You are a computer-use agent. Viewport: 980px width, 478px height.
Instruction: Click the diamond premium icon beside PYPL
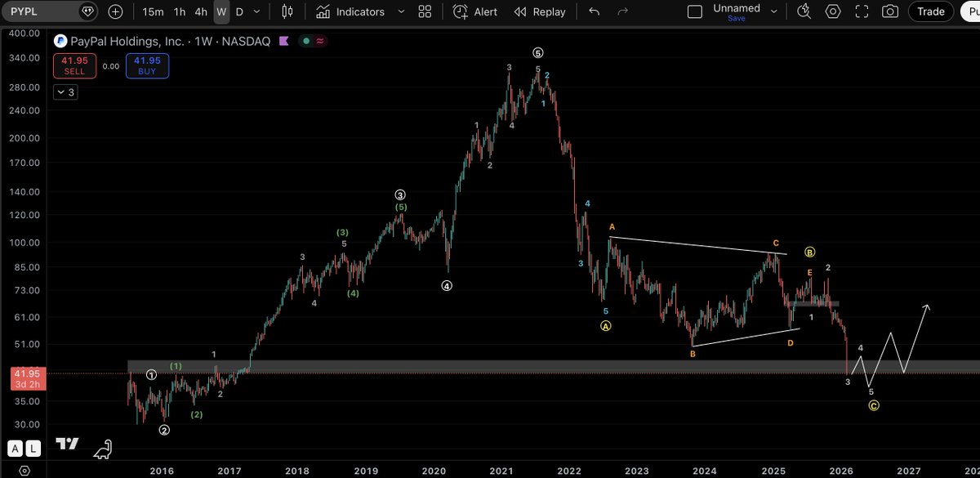(x=89, y=11)
